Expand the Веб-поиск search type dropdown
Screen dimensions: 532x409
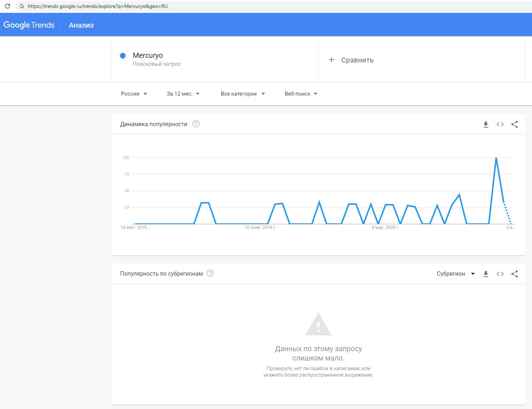(x=301, y=94)
